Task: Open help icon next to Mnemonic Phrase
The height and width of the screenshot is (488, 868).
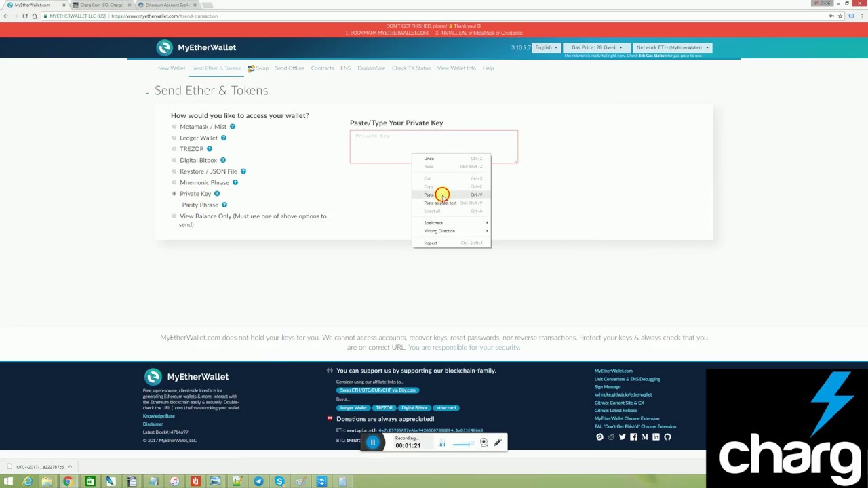Action: 235,182
